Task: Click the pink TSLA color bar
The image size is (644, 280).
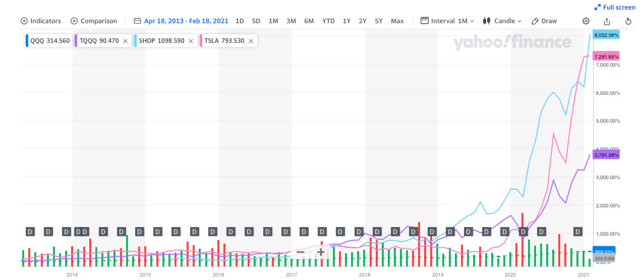Action: [x=201, y=41]
